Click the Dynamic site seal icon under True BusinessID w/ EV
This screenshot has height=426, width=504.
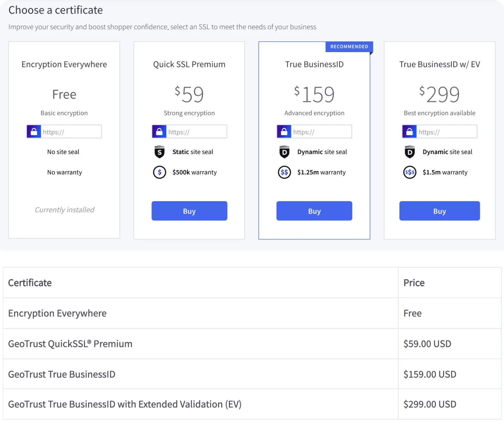[x=409, y=152]
